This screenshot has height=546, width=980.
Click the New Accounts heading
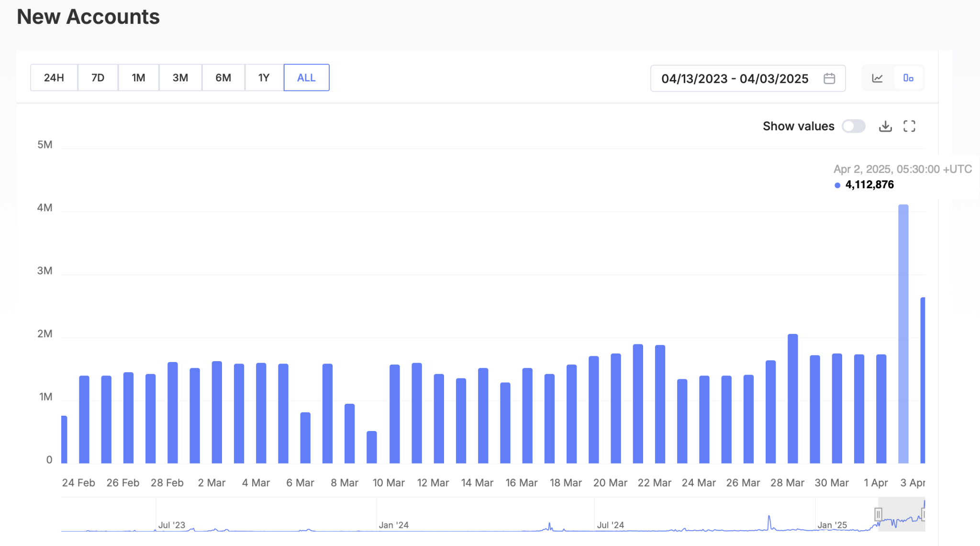(88, 17)
